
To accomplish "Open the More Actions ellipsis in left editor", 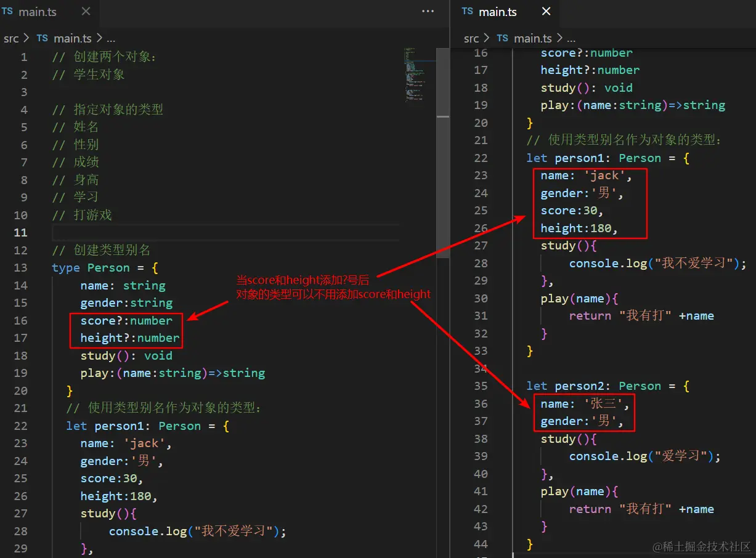I will click(x=428, y=11).
